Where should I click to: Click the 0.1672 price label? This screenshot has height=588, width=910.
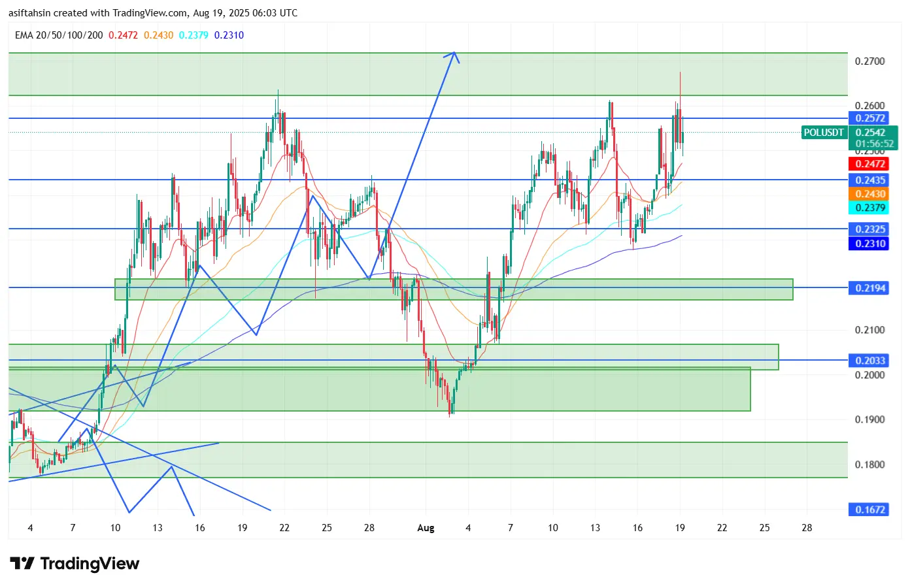pyautogui.click(x=869, y=510)
